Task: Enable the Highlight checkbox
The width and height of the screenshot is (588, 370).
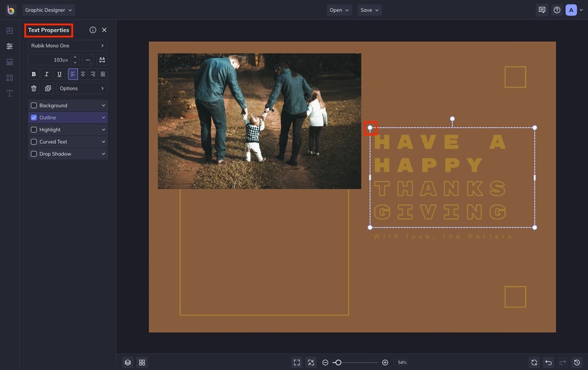Action: click(x=34, y=130)
